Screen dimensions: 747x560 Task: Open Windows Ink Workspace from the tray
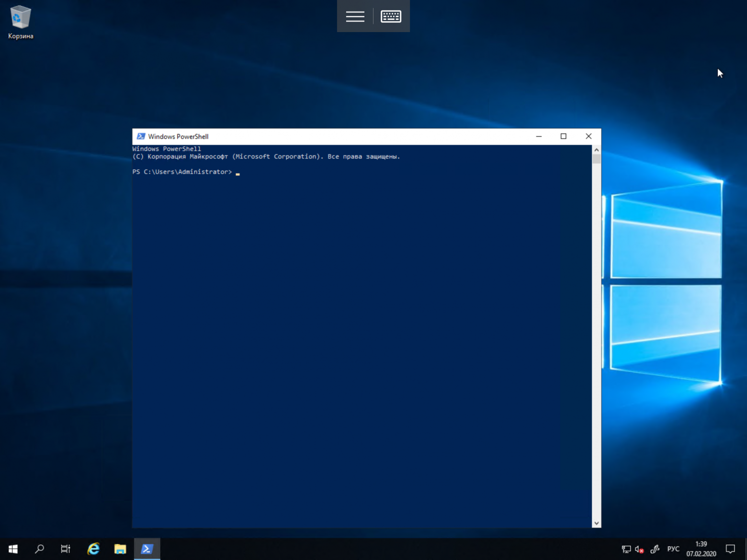[654, 549]
